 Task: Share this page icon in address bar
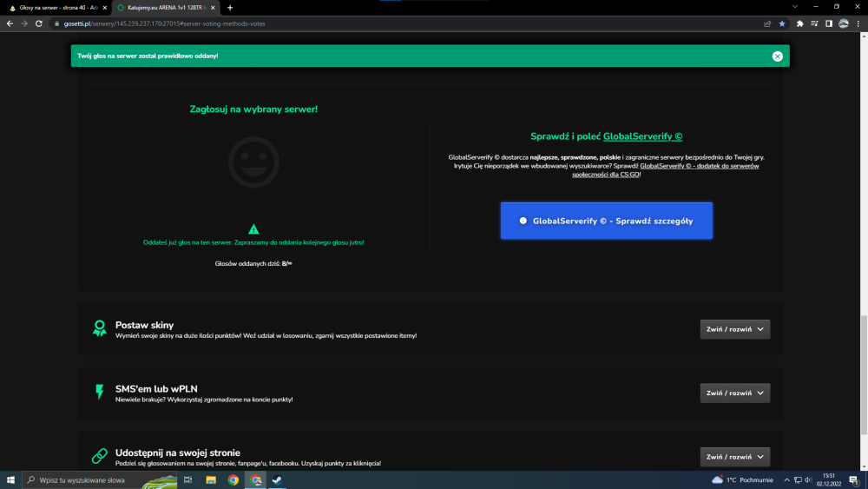point(767,23)
